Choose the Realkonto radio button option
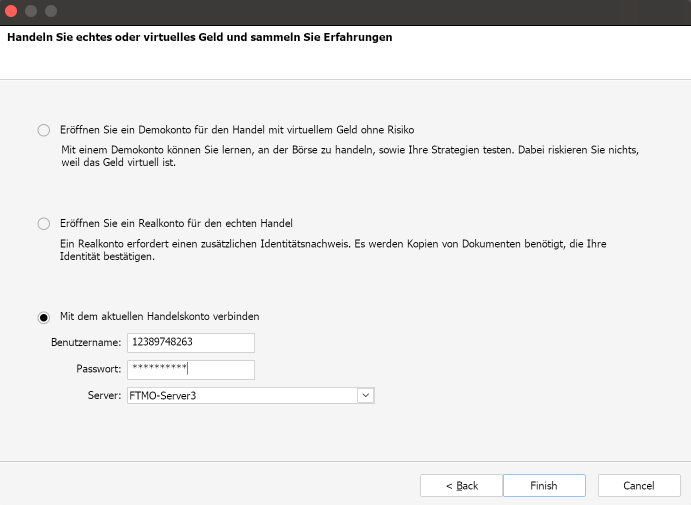This screenshot has height=505, width=691. (43, 223)
